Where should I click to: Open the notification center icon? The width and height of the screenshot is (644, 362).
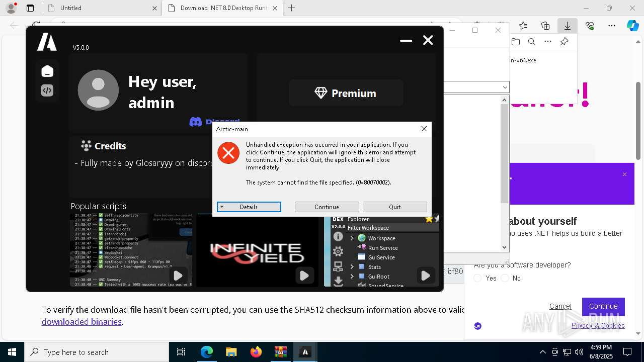point(627,352)
